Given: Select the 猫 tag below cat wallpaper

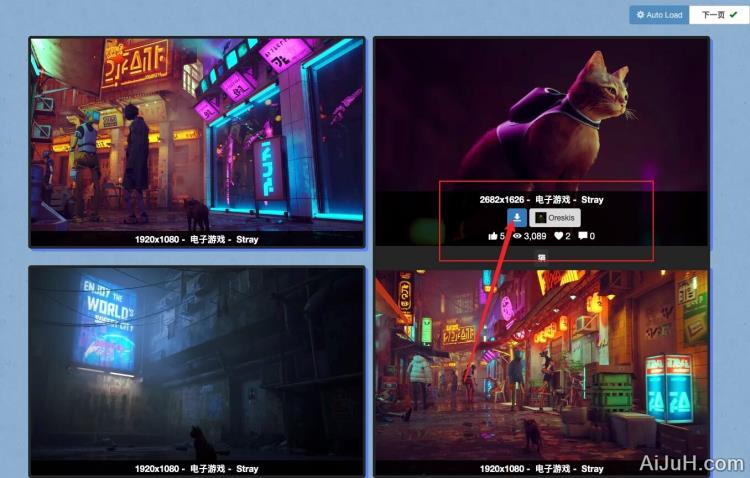Looking at the screenshot, I should 542,258.
